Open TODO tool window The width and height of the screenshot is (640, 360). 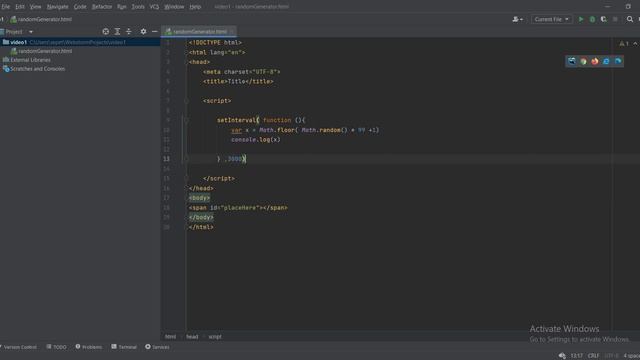56,347
